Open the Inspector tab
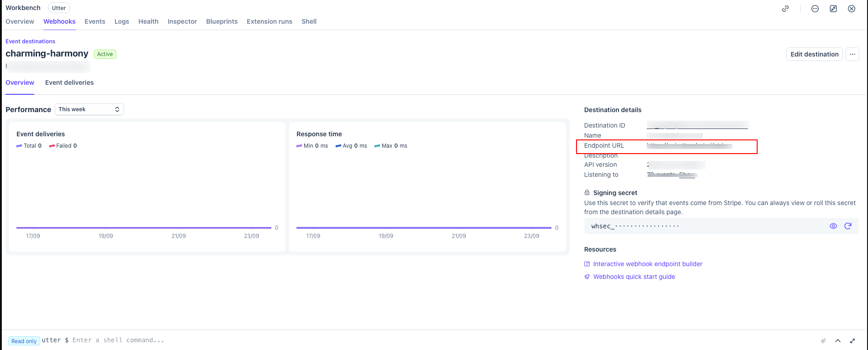The image size is (868, 350). click(x=182, y=21)
